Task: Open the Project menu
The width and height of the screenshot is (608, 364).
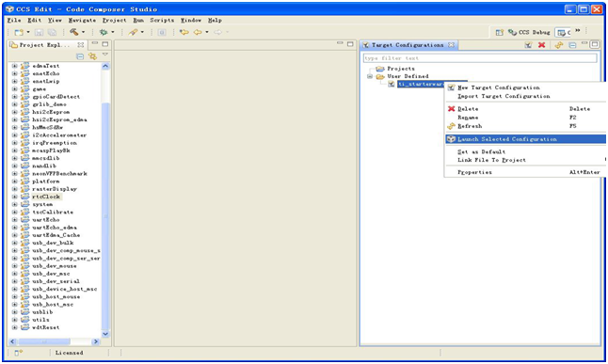Action: pos(115,20)
